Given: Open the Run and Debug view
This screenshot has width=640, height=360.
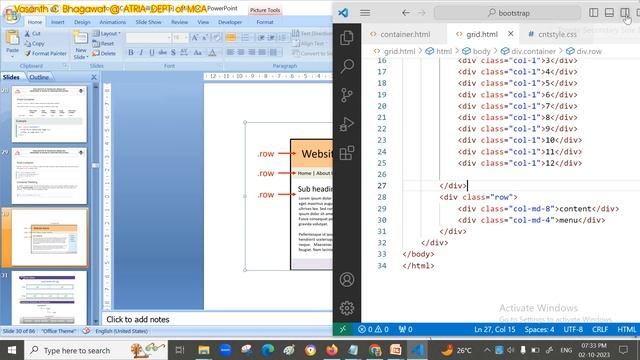Looking at the screenshot, I should pos(347,124).
